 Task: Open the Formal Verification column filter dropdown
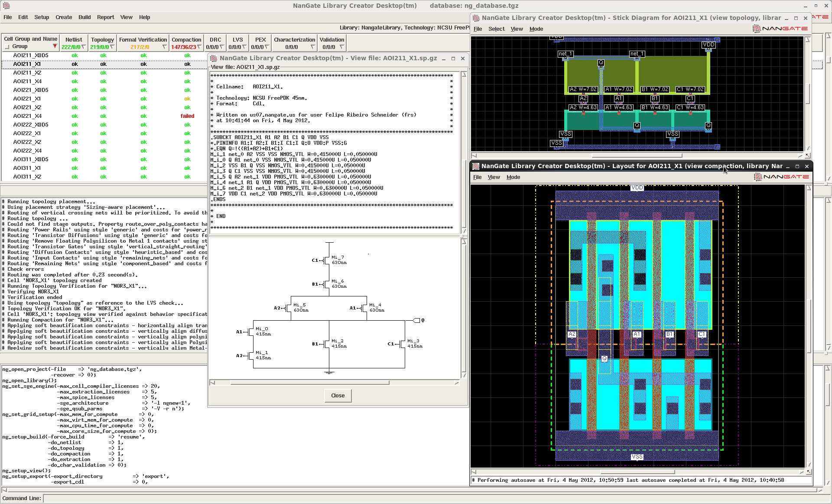click(x=165, y=47)
